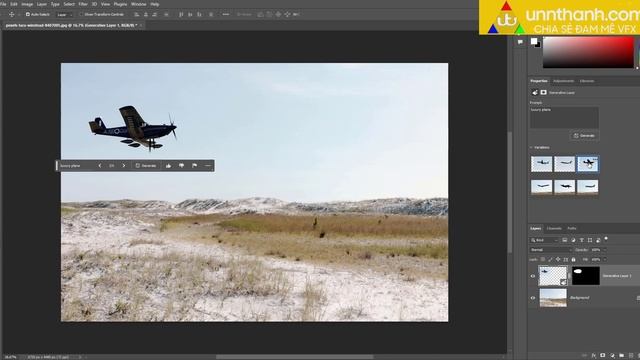
Task: Select the Generative Layer 1 mask thumbnail
Action: 586,276
